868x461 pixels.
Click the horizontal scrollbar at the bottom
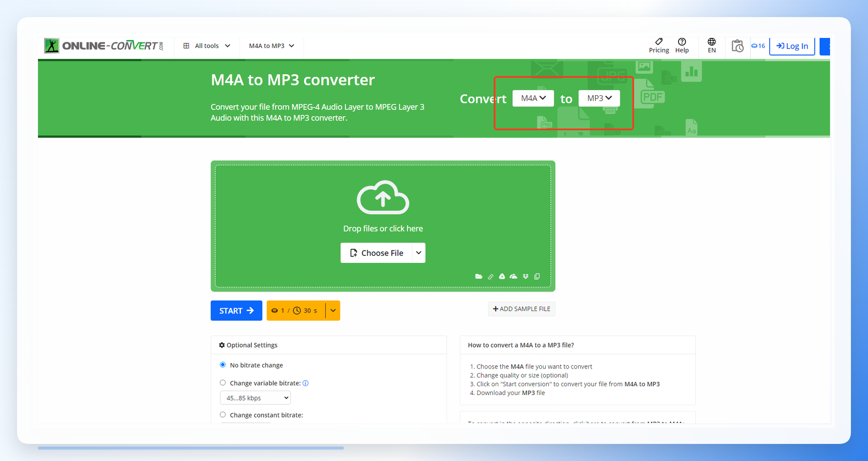click(x=191, y=448)
